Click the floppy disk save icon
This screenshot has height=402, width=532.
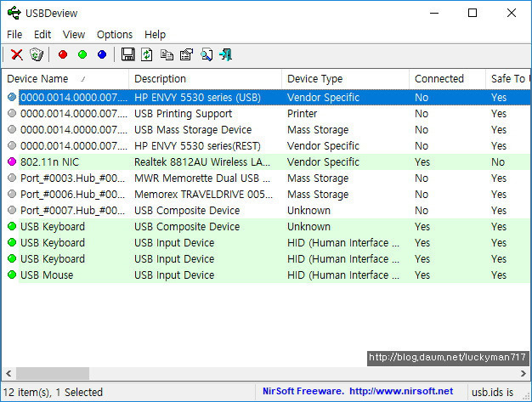[128, 54]
